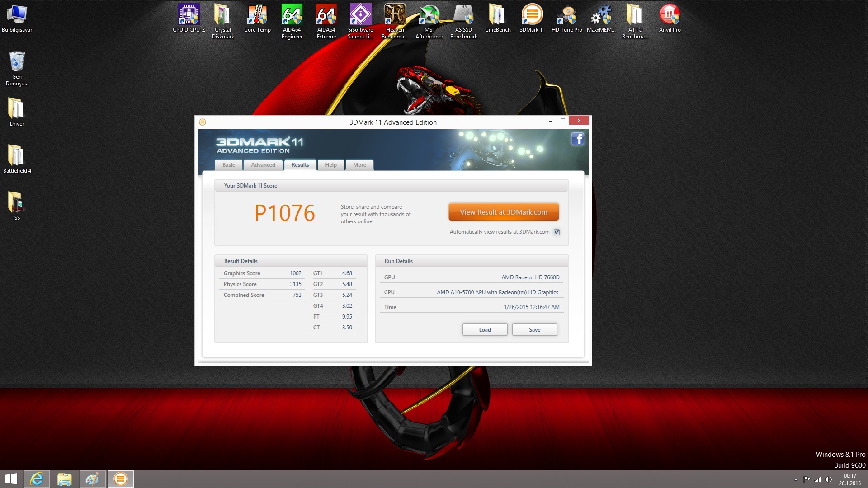Launch Heaven Benchmark shortcut
Image resolution: width=868 pixels, height=488 pixels.
395,21
